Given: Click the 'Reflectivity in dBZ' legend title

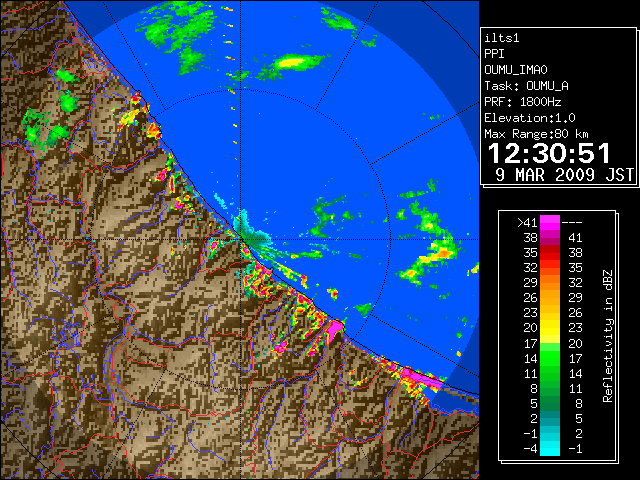Looking at the screenshot, I should pos(608,336).
